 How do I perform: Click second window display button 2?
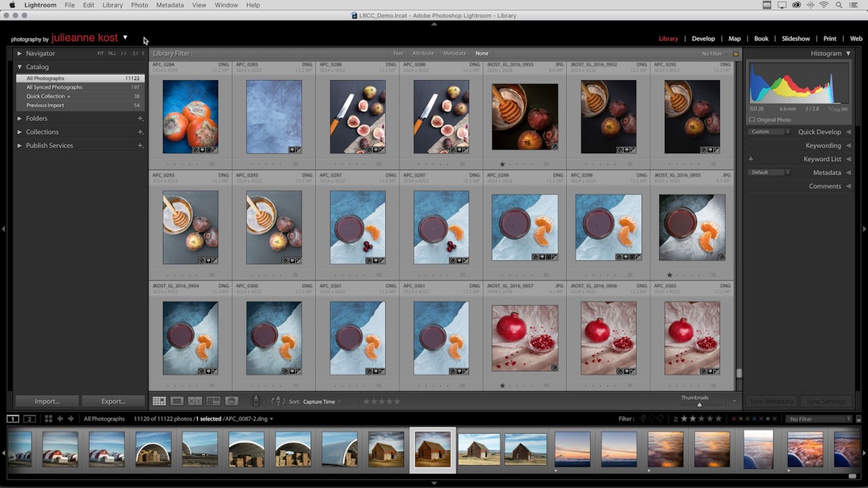(x=29, y=419)
